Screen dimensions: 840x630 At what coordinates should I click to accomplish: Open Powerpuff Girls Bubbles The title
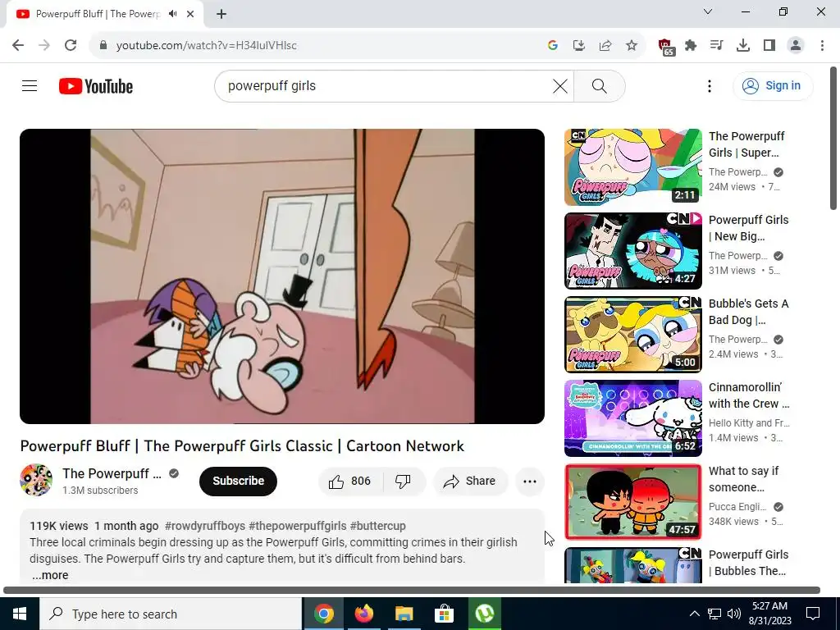748,563
